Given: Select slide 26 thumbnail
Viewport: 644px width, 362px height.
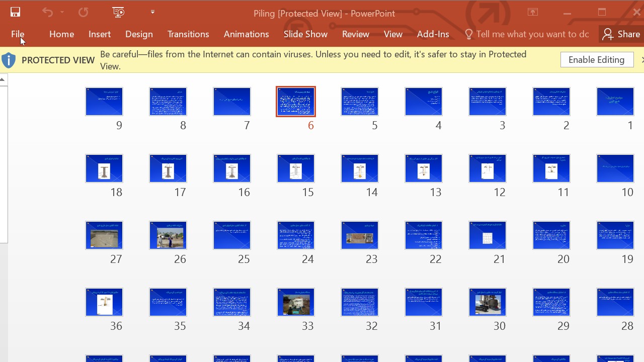Looking at the screenshot, I should tap(168, 235).
